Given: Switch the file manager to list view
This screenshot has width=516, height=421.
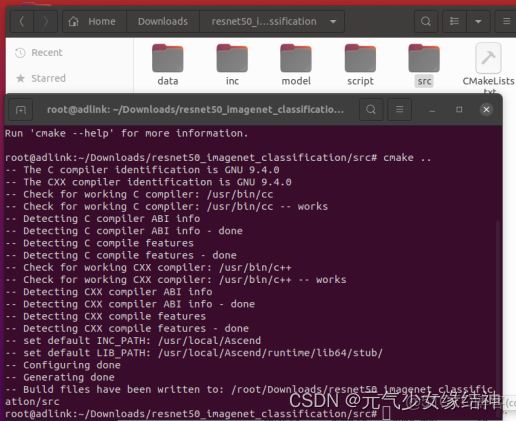Looking at the screenshot, I should pos(454,22).
